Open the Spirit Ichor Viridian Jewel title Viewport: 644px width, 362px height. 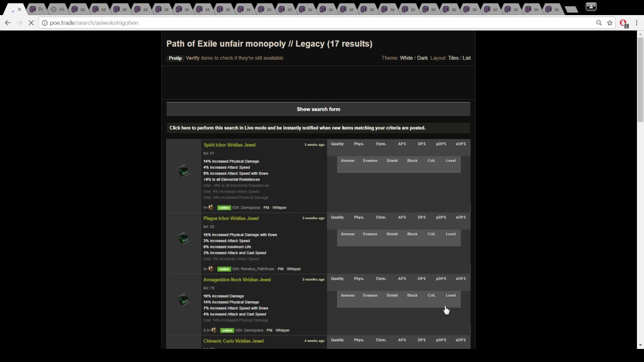(229, 145)
